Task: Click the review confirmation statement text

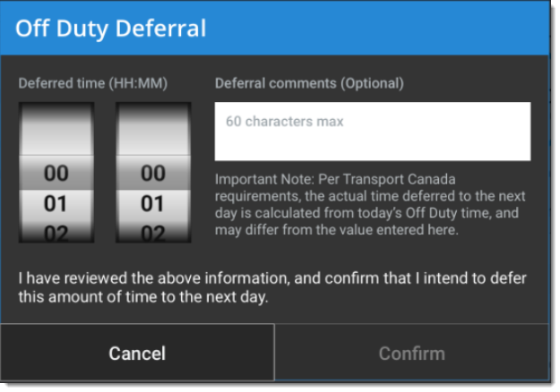Action: click(x=272, y=287)
